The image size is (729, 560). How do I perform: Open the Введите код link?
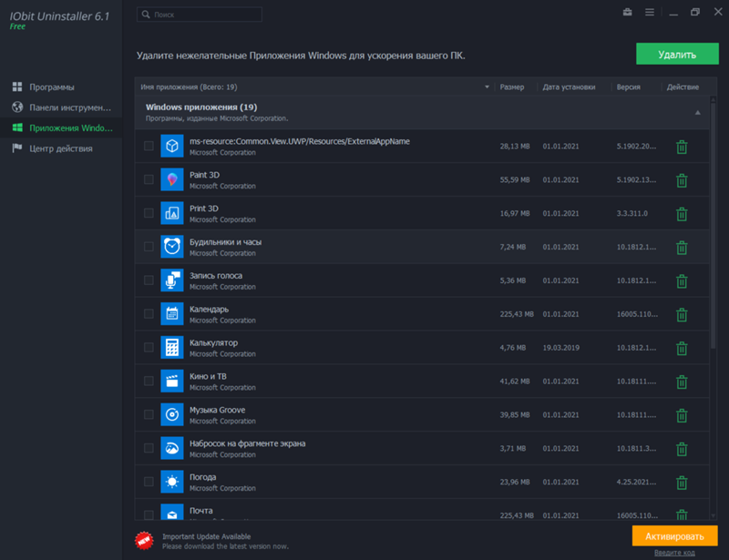click(x=674, y=553)
